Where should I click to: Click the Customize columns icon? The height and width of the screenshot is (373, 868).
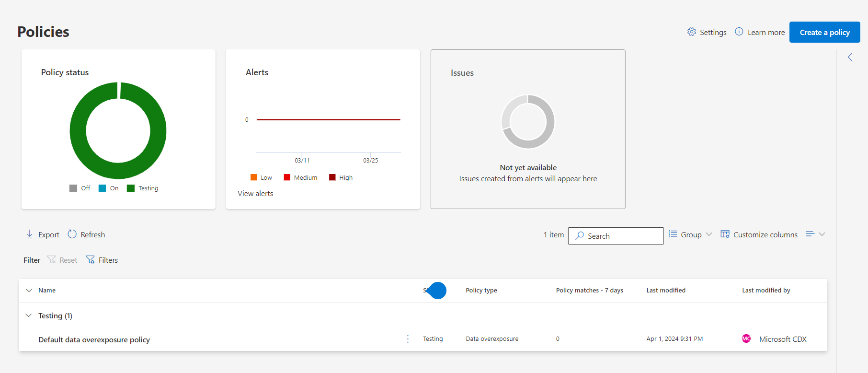(725, 234)
